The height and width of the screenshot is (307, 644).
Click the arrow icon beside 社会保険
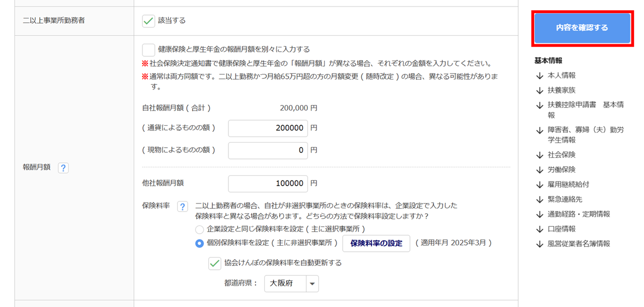540,155
